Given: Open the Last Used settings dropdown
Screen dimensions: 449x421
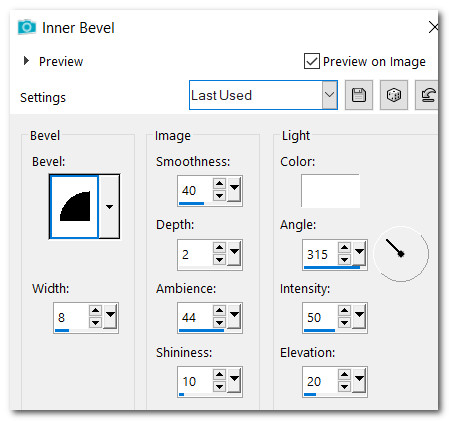Looking at the screenshot, I should [329, 95].
